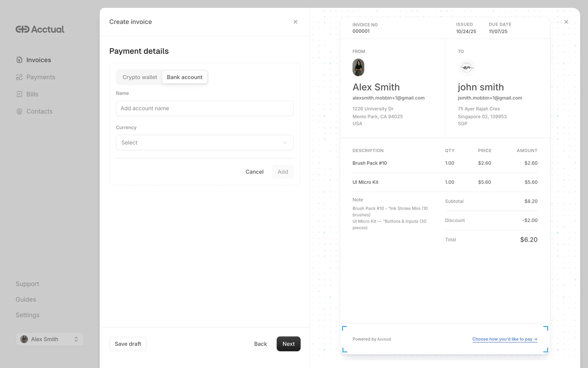Viewport: 588px width, 368px height.
Task: Click john smith recipient logo
Action: 466,67
